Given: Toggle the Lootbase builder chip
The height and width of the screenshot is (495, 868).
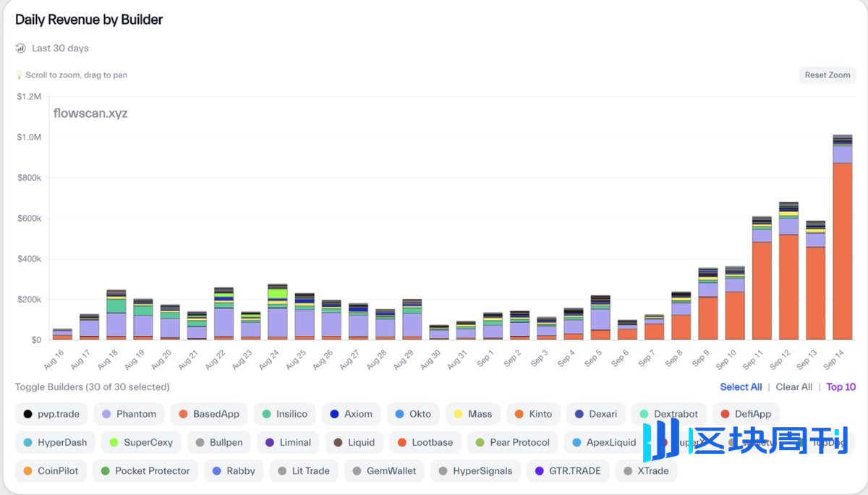Looking at the screenshot, I should click(x=425, y=442).
